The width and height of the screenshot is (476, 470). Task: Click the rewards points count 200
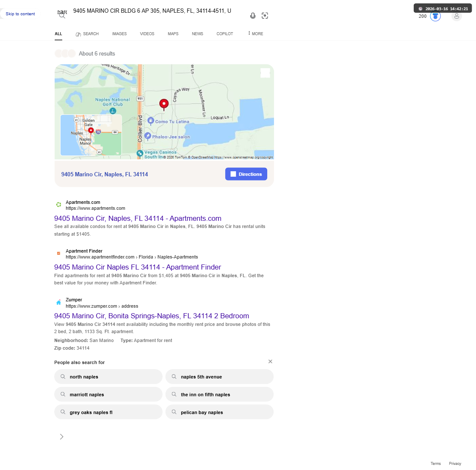[423, 17]
